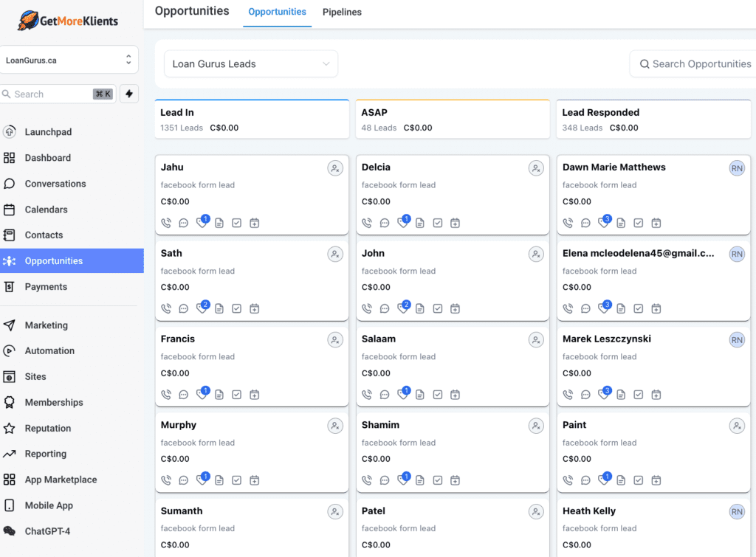Click the tags icon on Sath's card
This screenshot has height=557, width=756.
(202, 308)
